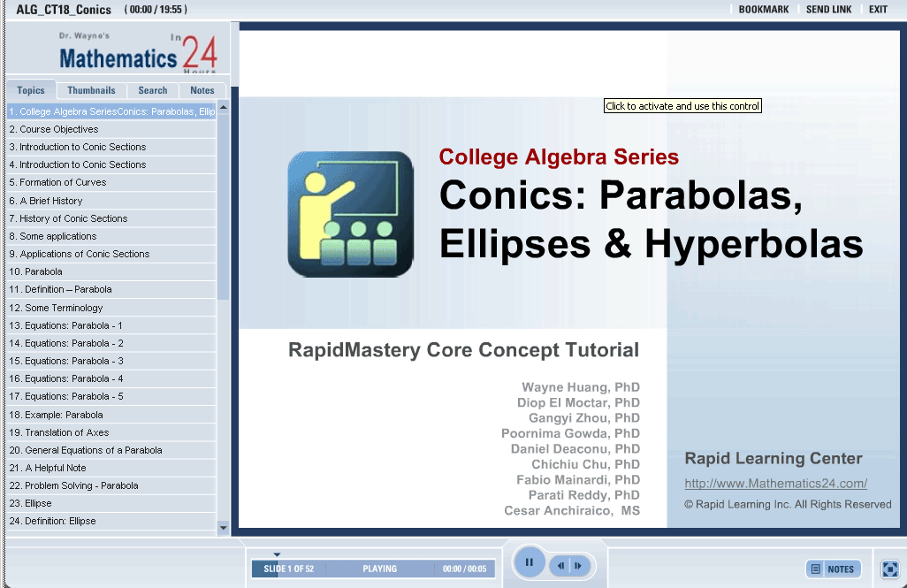Go to the previous slide
The width and height of the screenshot is (907, 588).
point(561,565)
